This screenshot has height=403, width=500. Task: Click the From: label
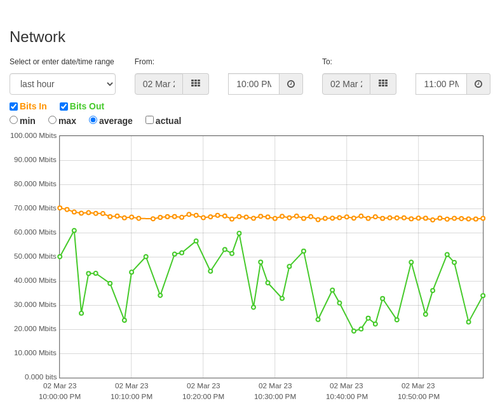click(144, 62)
